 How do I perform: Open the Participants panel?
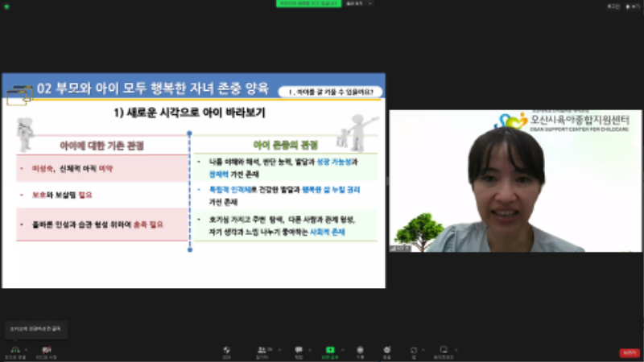262,351
